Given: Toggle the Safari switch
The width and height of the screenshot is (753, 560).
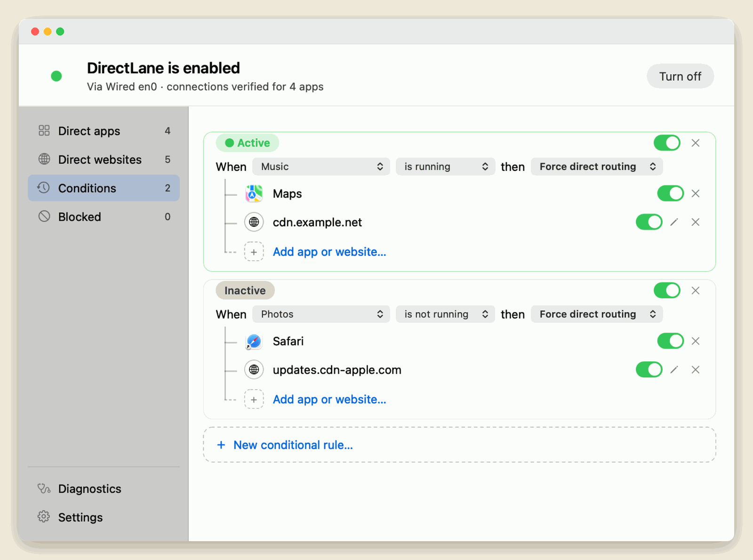Looking at the screenshot, I should pos(671,341).
